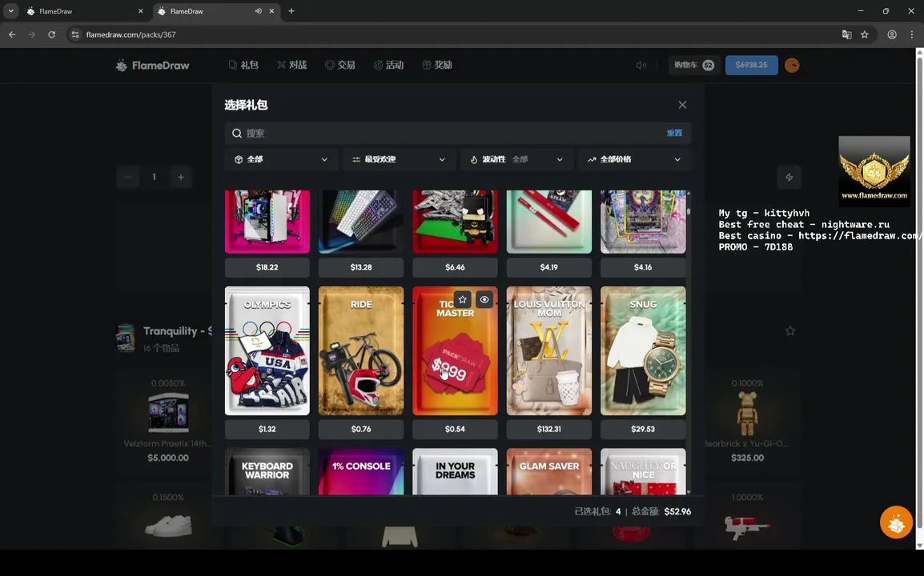This screenshot has height=576, width=924.
Task: Open the tab search dropdown arrow
Action: point(10,11)
